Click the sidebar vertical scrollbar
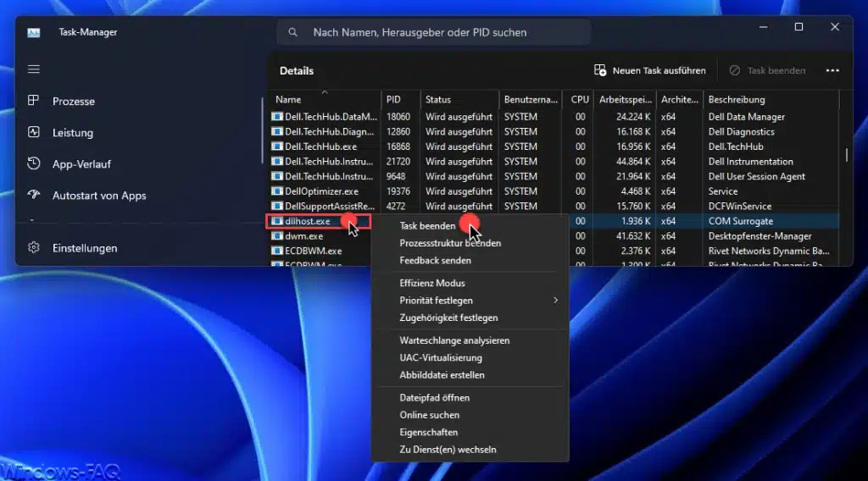 (x=262, y=130)
